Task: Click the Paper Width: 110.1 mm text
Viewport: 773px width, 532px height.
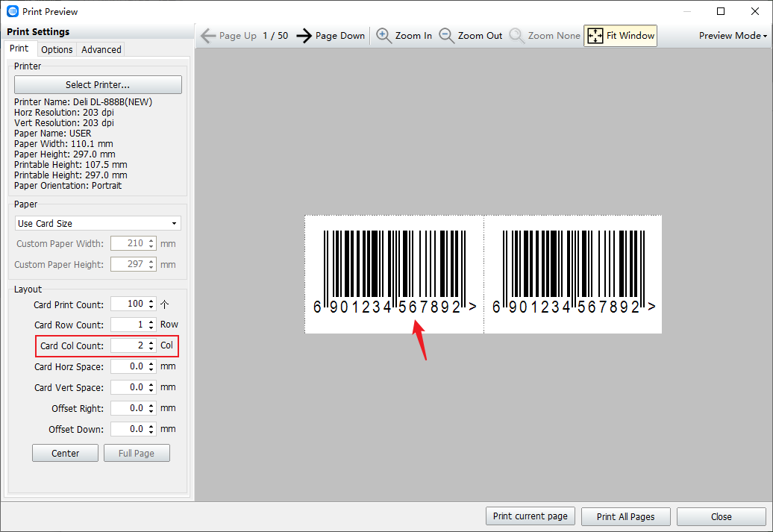Action: (x=63, y=144)
